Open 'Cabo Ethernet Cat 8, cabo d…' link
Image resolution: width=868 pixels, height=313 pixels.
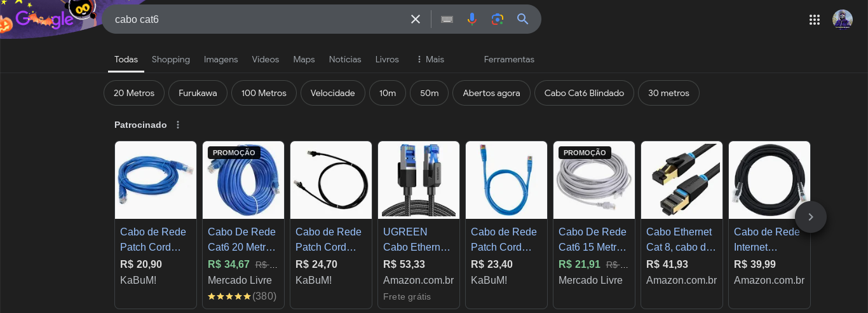(x=681, y=239)
